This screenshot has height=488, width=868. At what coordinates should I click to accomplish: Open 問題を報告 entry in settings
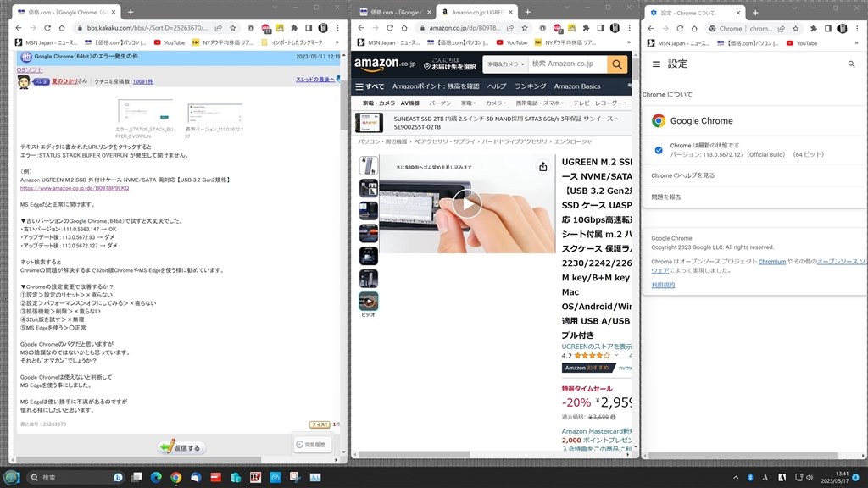(755, 197)
